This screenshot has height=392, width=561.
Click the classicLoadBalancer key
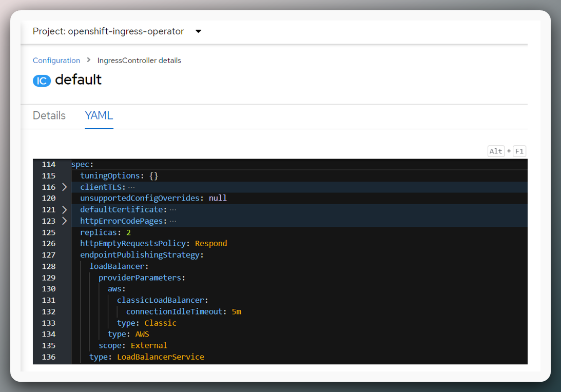point(161,301)
